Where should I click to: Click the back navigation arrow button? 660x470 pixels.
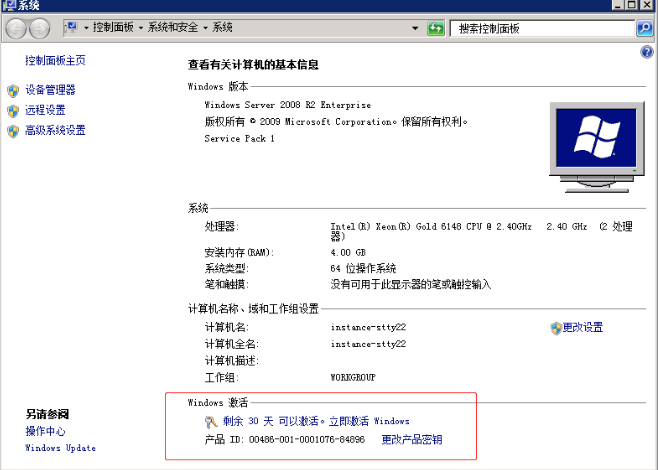pyautogui.click(x=16, y=28)
